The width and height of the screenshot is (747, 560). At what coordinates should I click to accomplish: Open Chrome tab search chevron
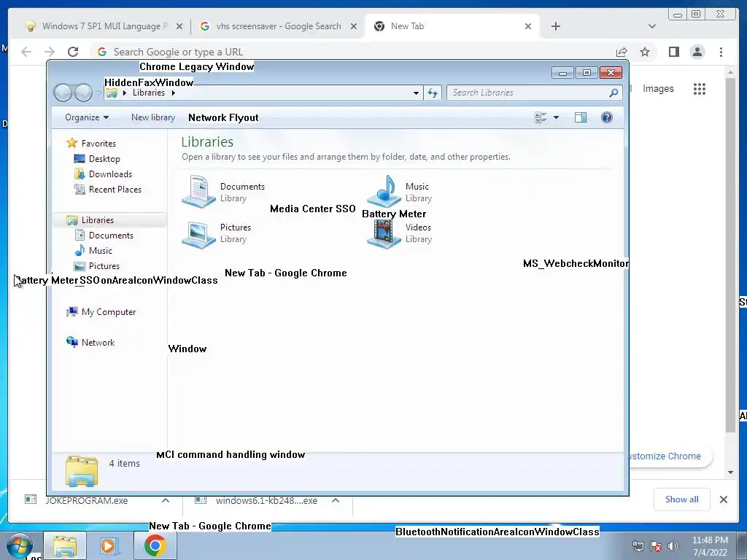click(651, 26)
